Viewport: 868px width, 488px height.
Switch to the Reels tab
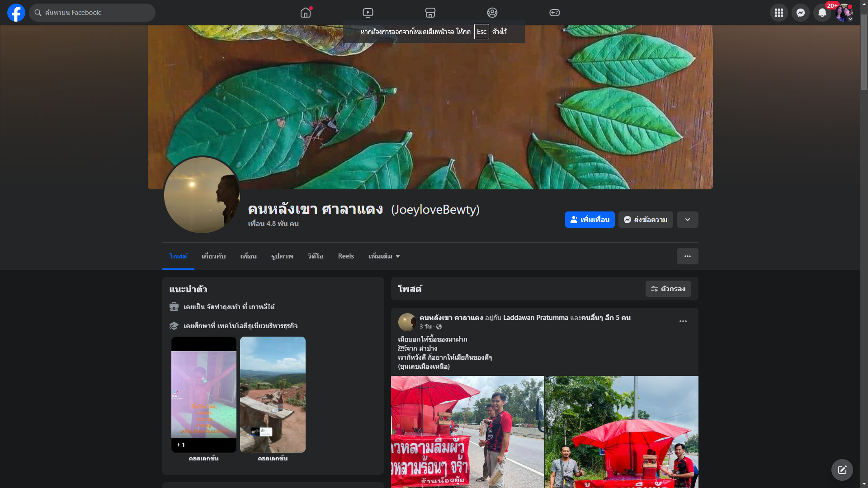pos(346,256)
